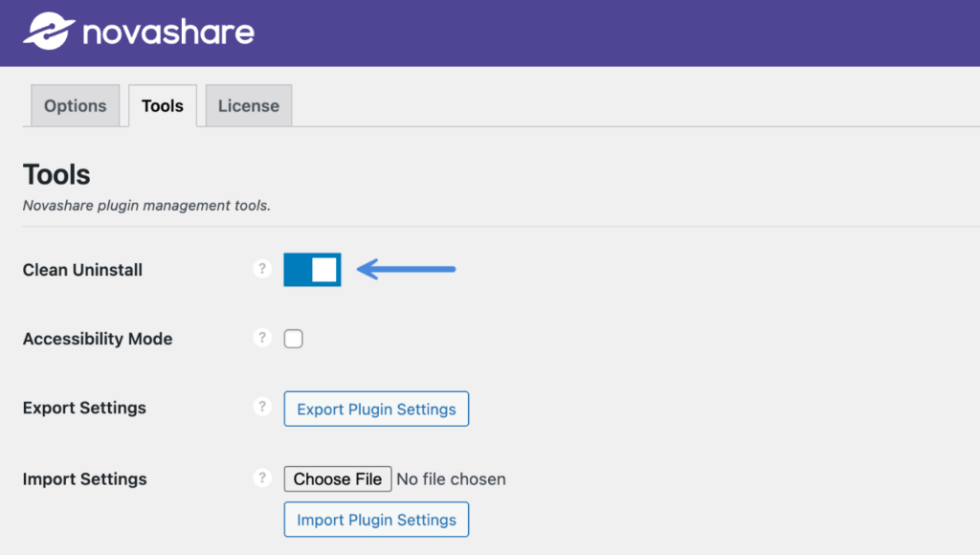Open the License tab
This screenshot has height=555, width=980.
[249, 105]
